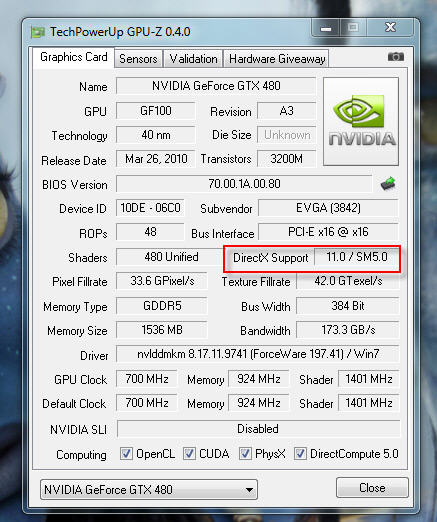The image size is (437, 522).
Task: Toggle the OpenCL checkbox
Action: [126, 454]
